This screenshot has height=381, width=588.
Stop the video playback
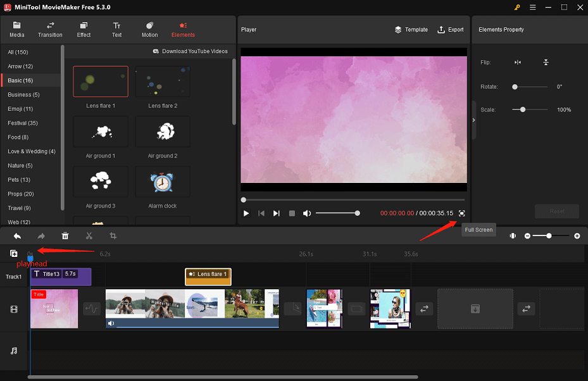point(292,213)
